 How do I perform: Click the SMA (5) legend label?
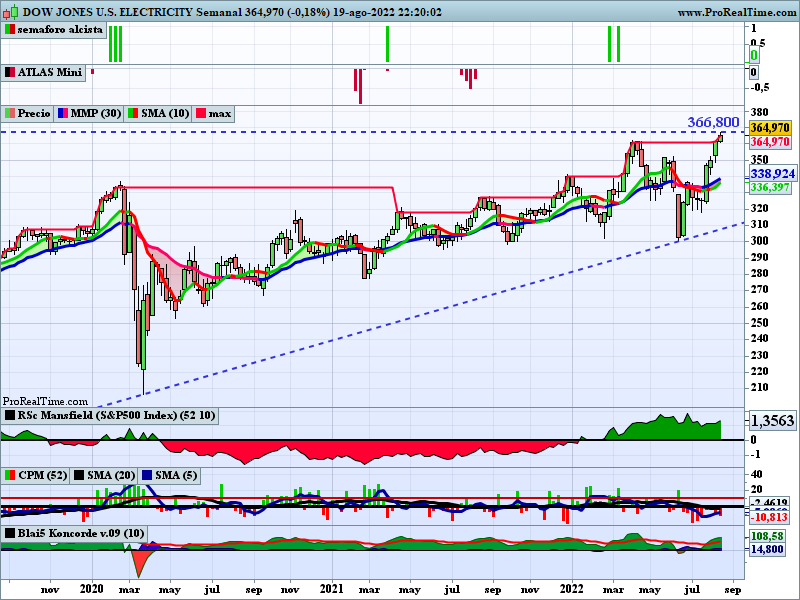pos(169,476)
